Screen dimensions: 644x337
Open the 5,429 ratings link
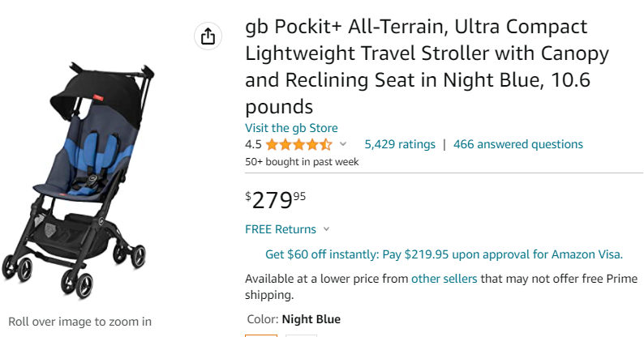coord(400,144)
